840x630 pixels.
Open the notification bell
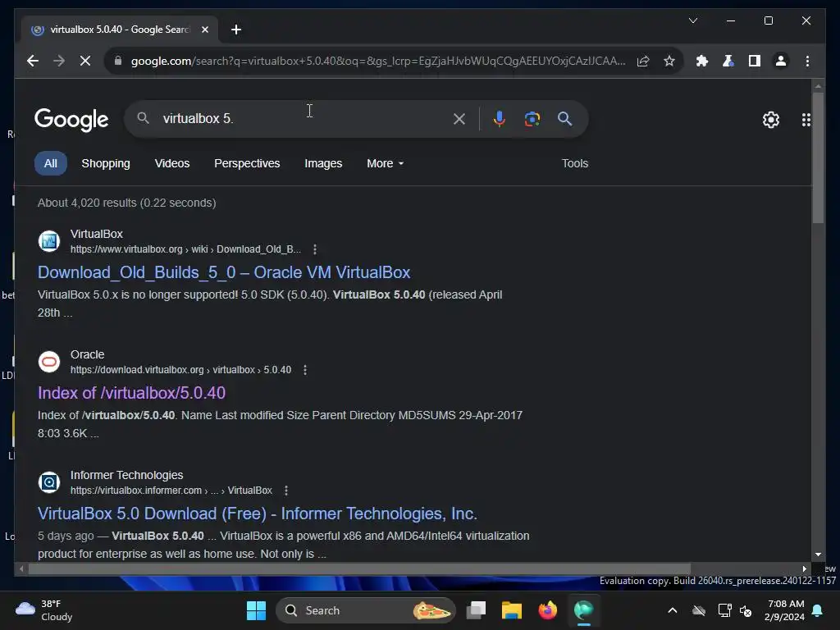point(818,610)
